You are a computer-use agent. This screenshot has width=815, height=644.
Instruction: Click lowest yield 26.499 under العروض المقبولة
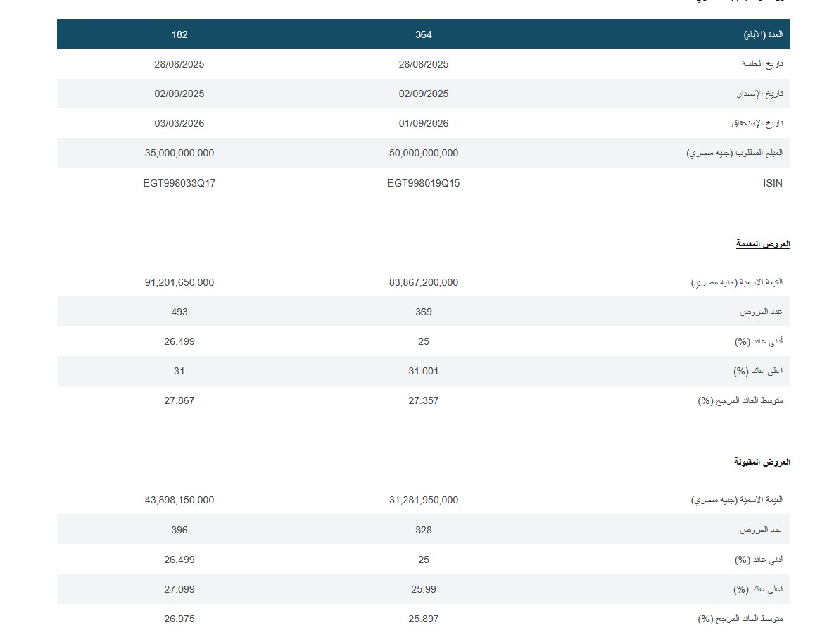tap(179, 560)
